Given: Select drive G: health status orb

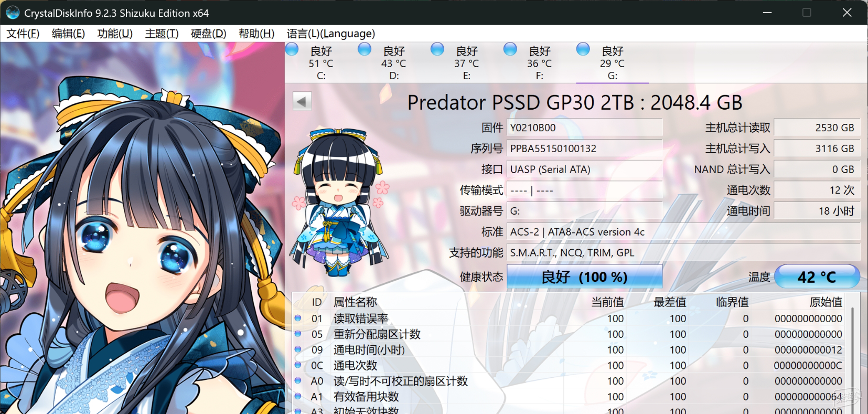Looking at the screenshot, I should point(583,49).
